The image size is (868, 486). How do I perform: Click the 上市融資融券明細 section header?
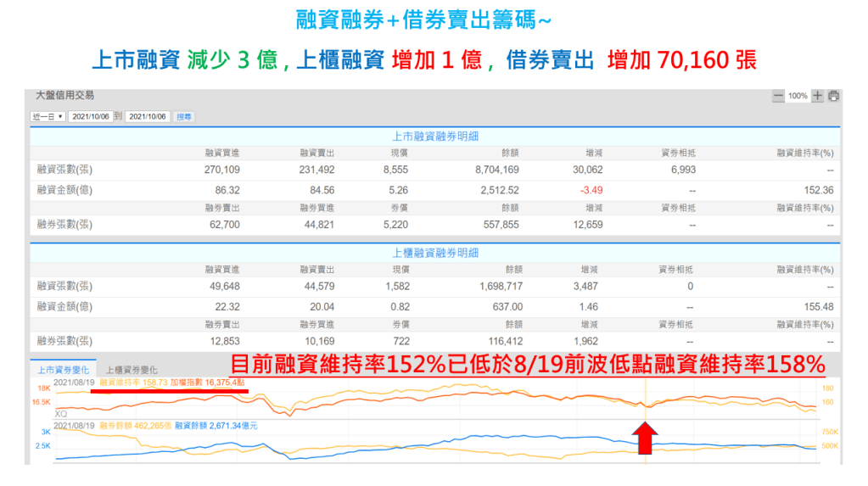[435, 136]
